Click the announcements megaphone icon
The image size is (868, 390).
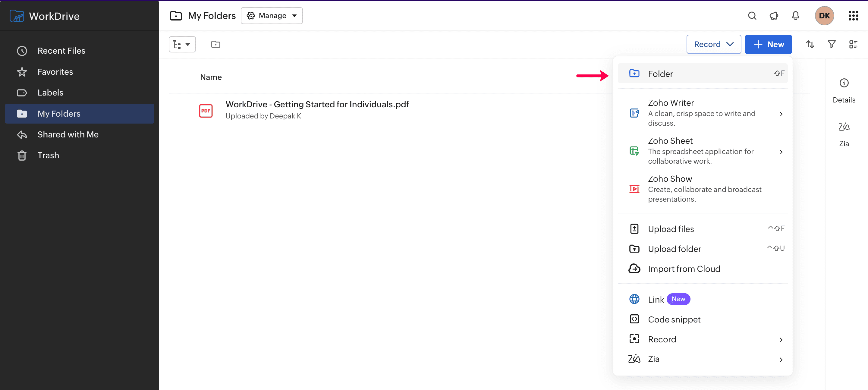(774, 15)
